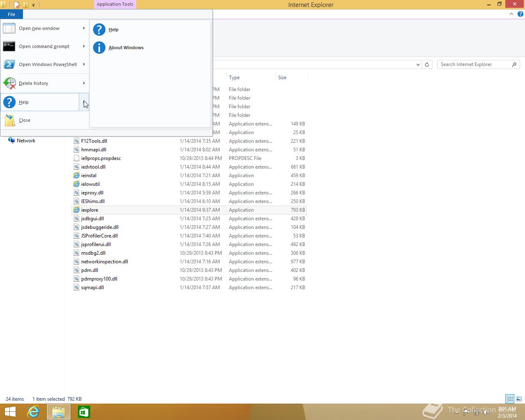Select the iedvtool.dll file
The height and width of the screenshot is (420, 525).
tap(93, 167)
